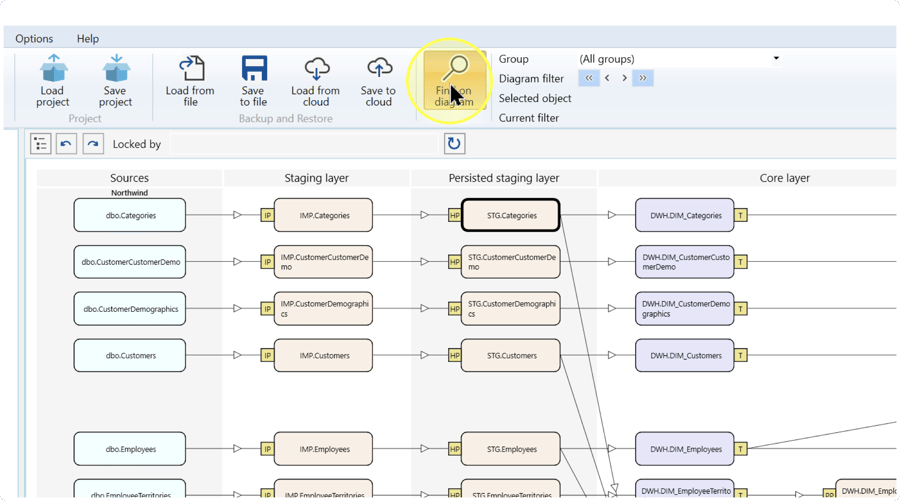Select the IMP.Categories staging node
900x501 pixels.
[323, 215]
